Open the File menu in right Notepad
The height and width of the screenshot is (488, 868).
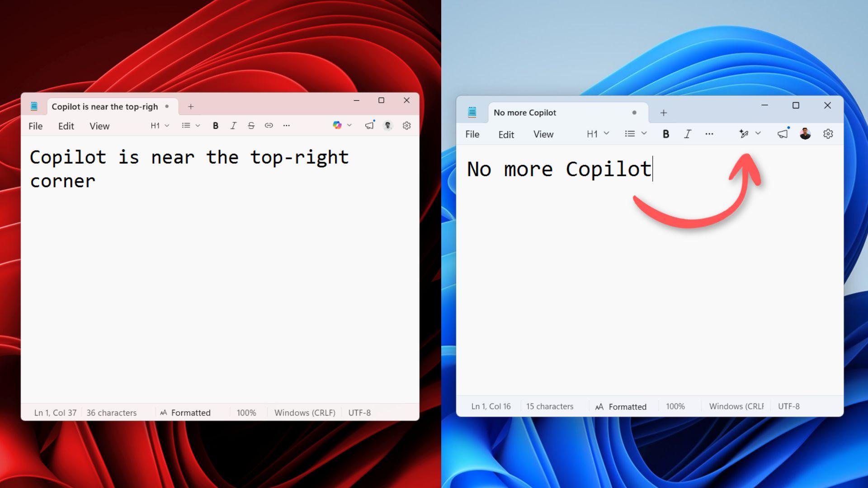point(472,134)
